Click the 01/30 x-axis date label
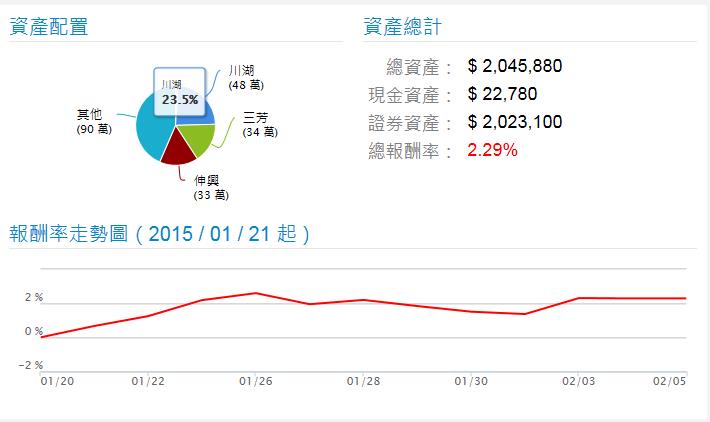 coord(471,381)
